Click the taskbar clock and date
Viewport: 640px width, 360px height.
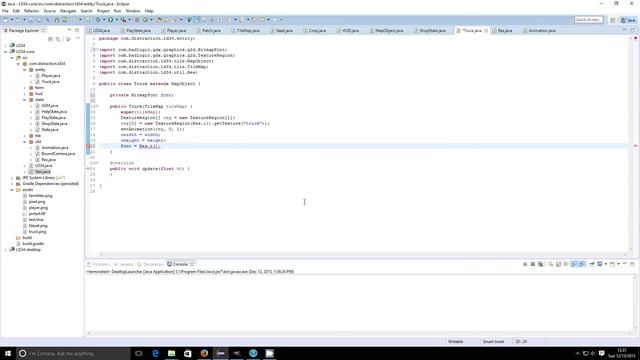click(622, 353)
